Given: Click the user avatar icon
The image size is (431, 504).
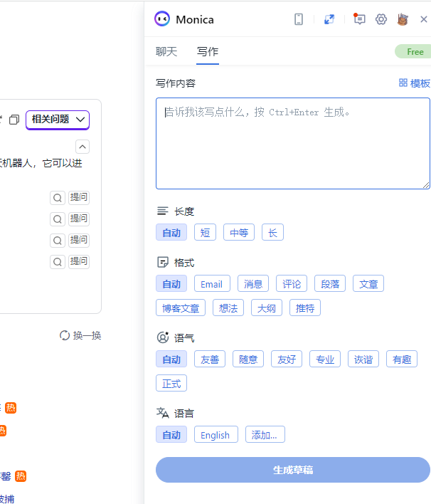Looking at the screenshot, I should pos(403,19).
